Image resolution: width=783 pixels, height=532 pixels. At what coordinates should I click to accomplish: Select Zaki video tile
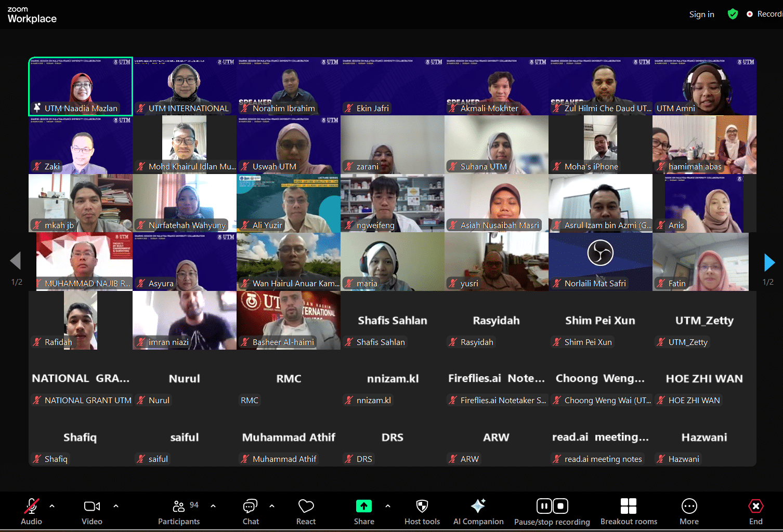click(81, 145)
